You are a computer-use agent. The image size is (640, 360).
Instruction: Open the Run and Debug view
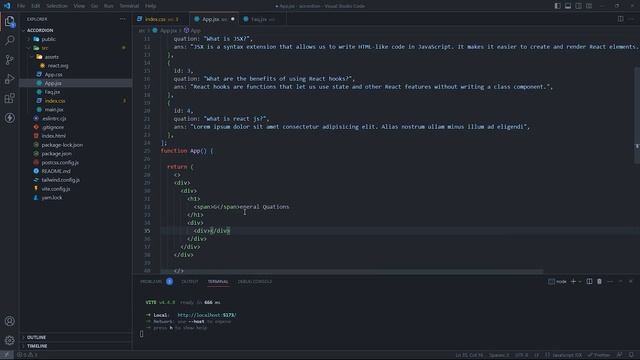pos(10,79)
